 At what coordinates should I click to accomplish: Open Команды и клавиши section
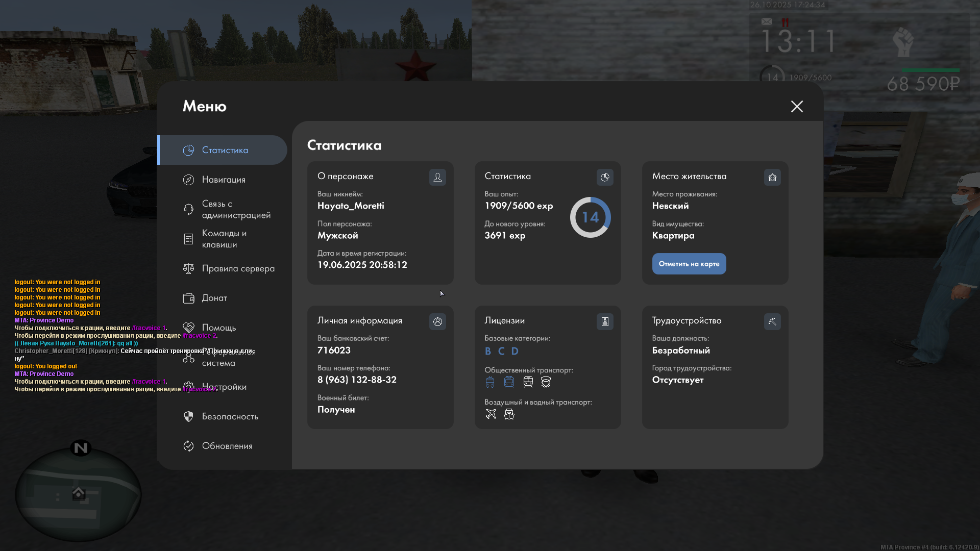tap(224, 239)
